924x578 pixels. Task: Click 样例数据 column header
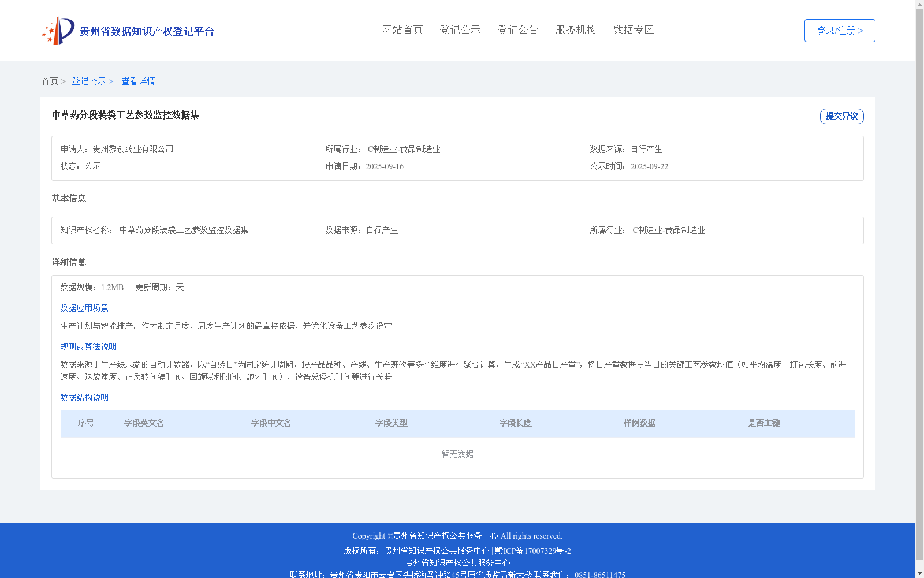click(x=640, y=423)
